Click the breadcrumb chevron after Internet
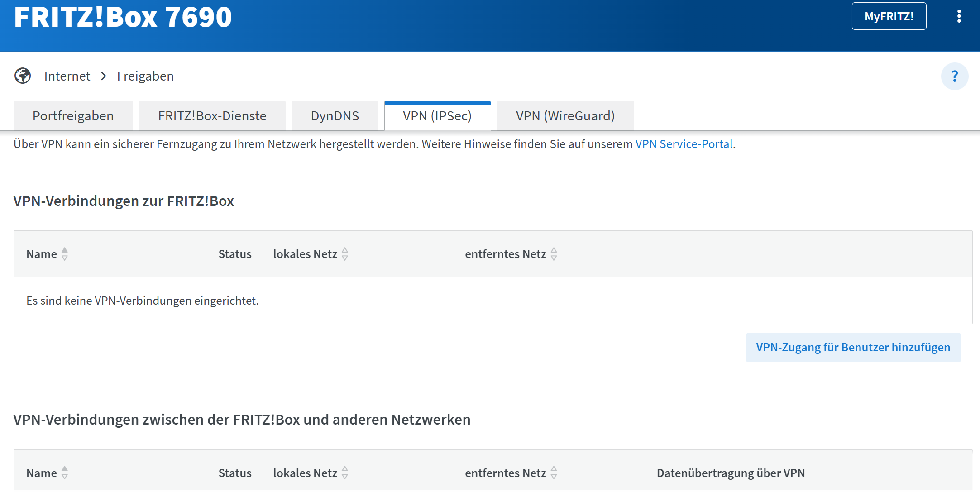 pos(104,76)
